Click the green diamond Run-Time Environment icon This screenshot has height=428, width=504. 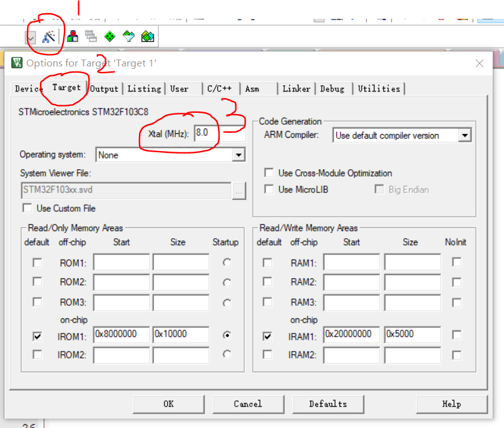coord(110,36)
